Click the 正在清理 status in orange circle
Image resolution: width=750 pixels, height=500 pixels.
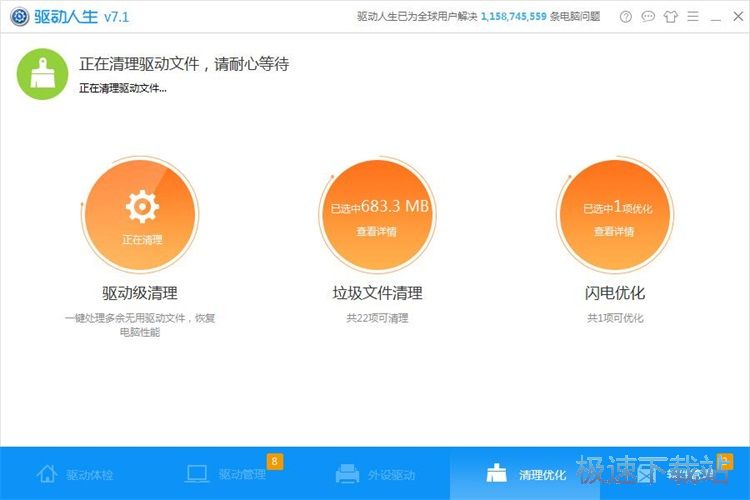click(x=142, y=239)
